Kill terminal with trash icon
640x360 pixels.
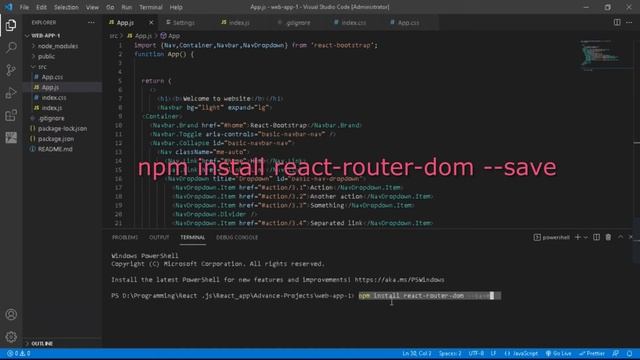coord(608,237)
